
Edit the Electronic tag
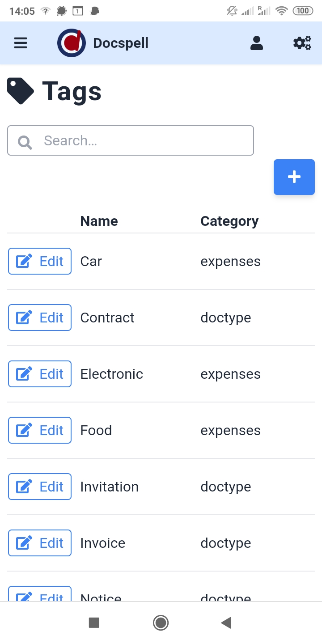tap(40, 374)
